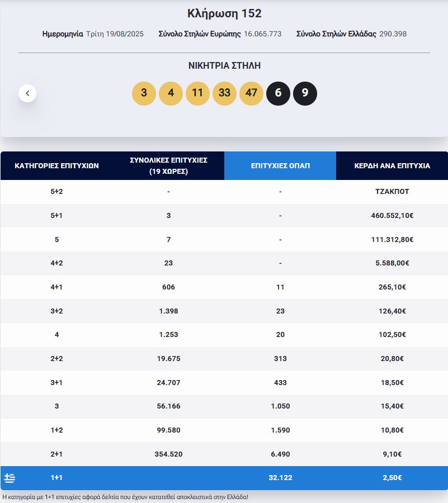Click the Κλήρωση 152 heading
448x503 pixels.
click(224, 13)
